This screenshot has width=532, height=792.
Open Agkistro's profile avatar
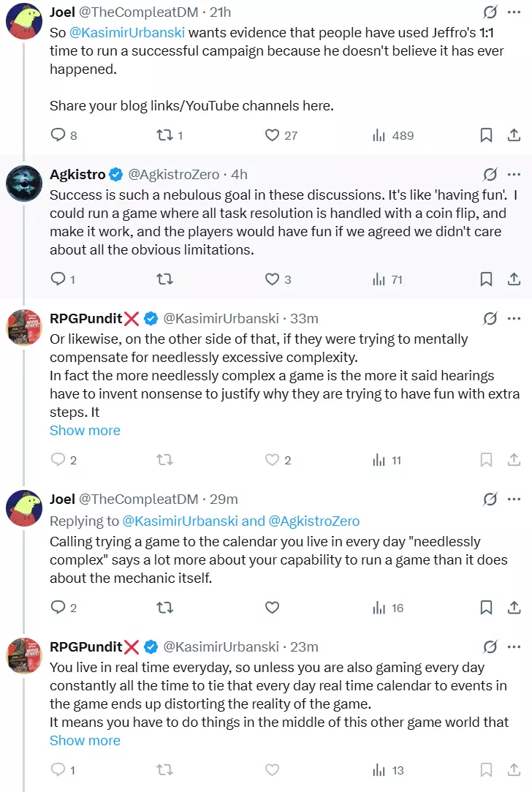(23, 183)
